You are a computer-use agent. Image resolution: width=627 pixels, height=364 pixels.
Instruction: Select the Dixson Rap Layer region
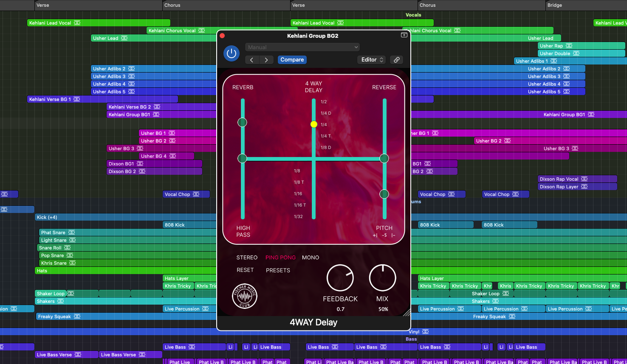pyautogui.click(x=577, y=187)
